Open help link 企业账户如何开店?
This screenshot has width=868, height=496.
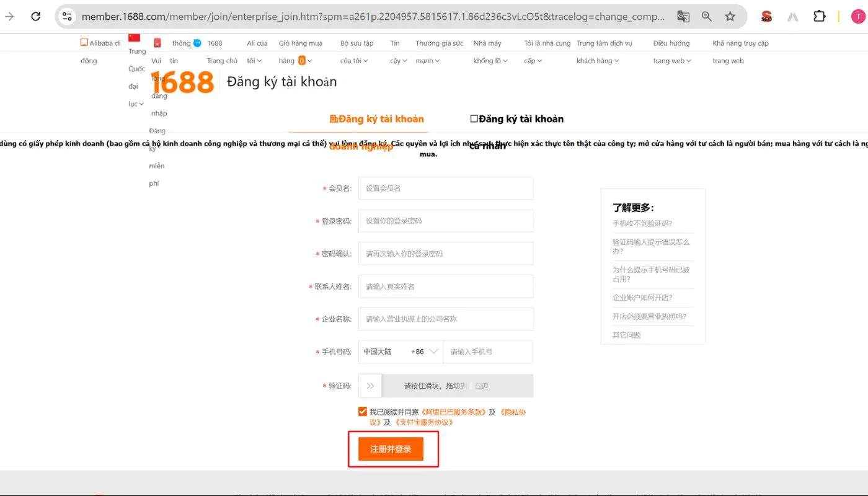[x=642, y=298]
